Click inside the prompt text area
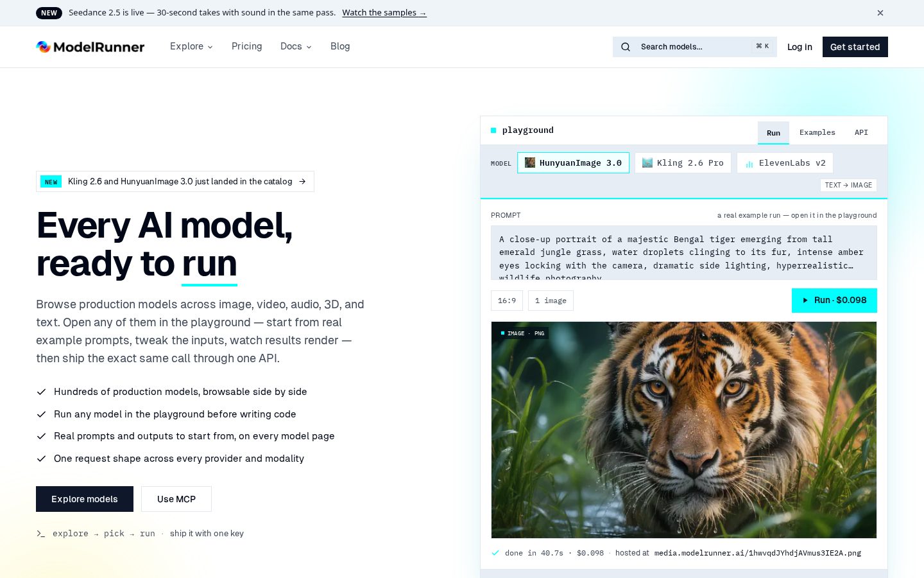This screenshot has height=578, width=924. (684, 253)
